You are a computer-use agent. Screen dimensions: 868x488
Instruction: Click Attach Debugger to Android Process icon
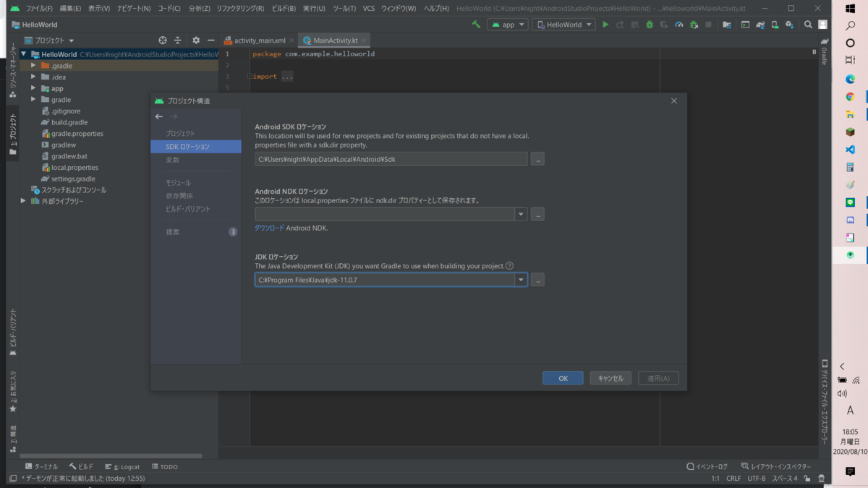(x=694, y=25)
